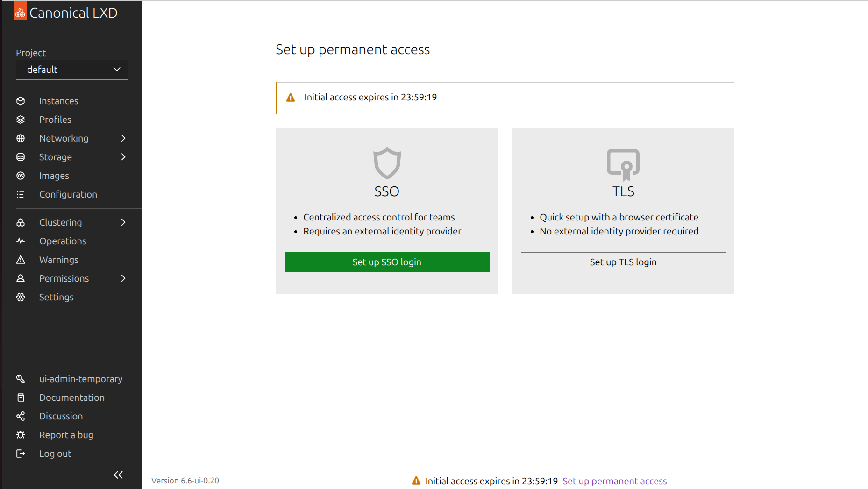Expand the Storage submenu chevron
868x489 pixels.
pos(123,157)
